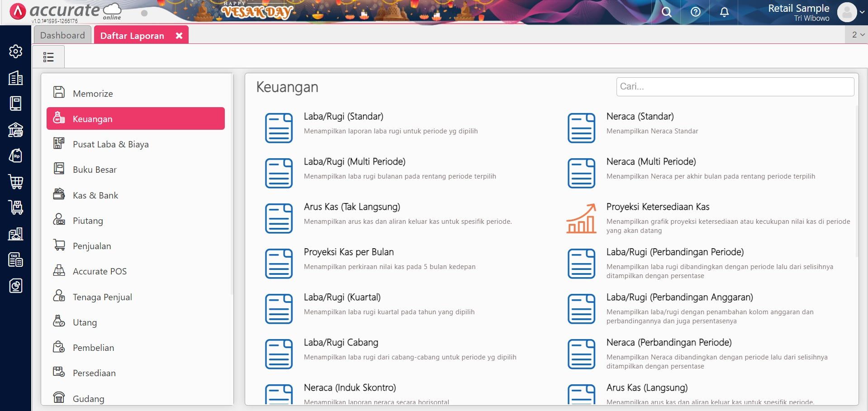868x411 pixels.
Task: Select Buku Besar report category
Action: click(x=95, y=170)
